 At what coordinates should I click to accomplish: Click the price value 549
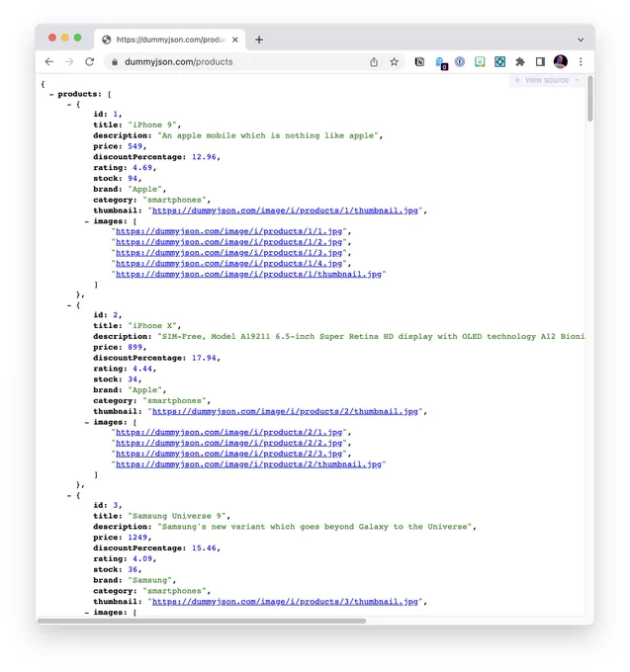[135, 146]
